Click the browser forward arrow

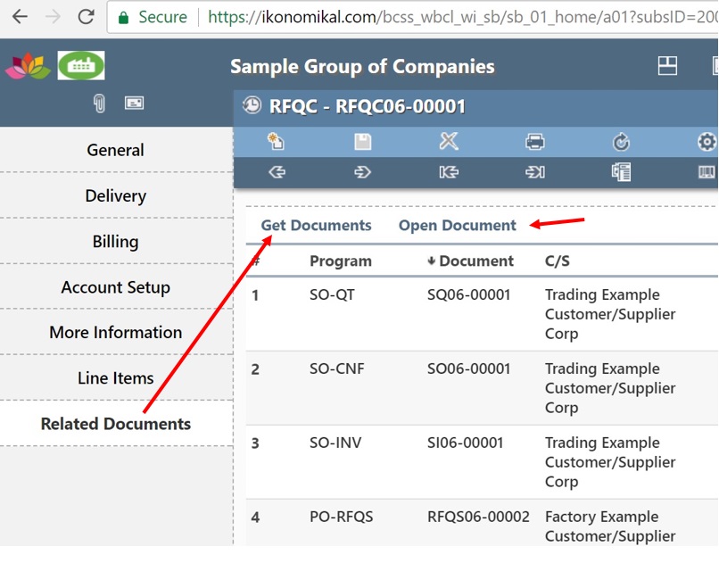tap(54, 17)
